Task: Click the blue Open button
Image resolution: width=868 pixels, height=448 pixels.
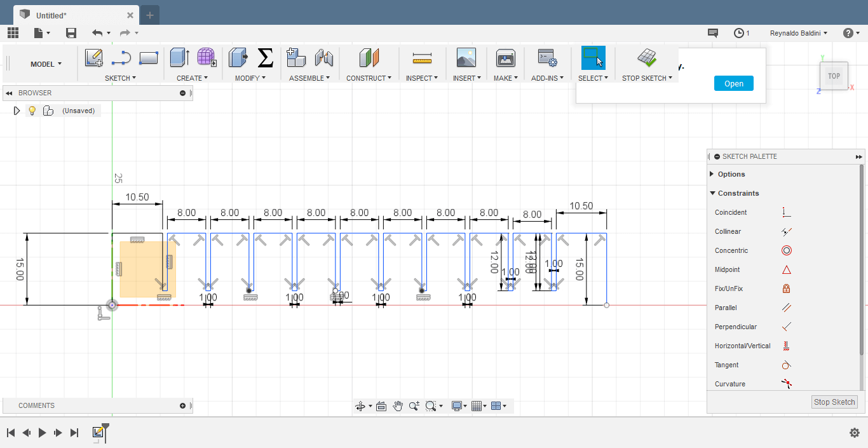Action: 734,83
